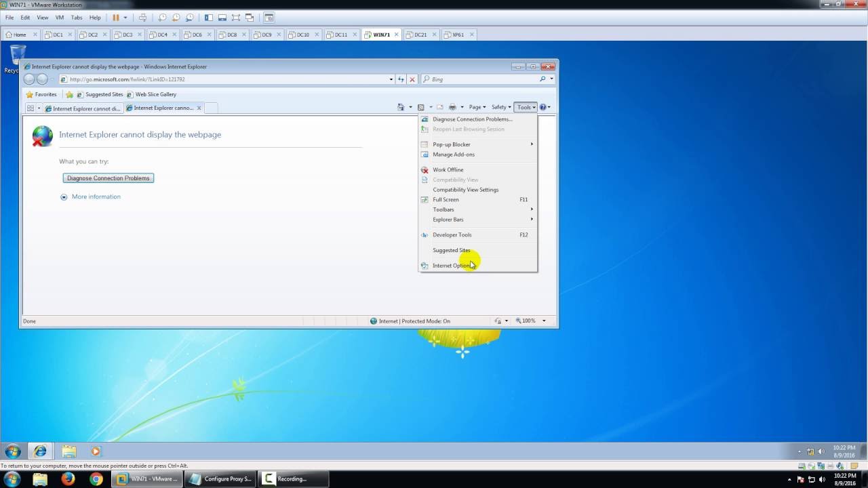The image size is (868, 488).
Task: Open Web Slice Gallery favorites link
Action: (151, 94)
